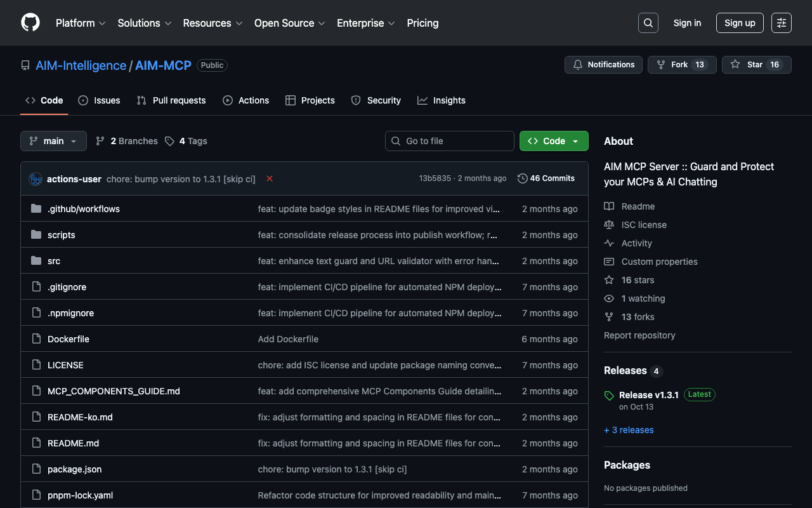
Task: Click the GitHub logo icon
Action: point(30,23)
